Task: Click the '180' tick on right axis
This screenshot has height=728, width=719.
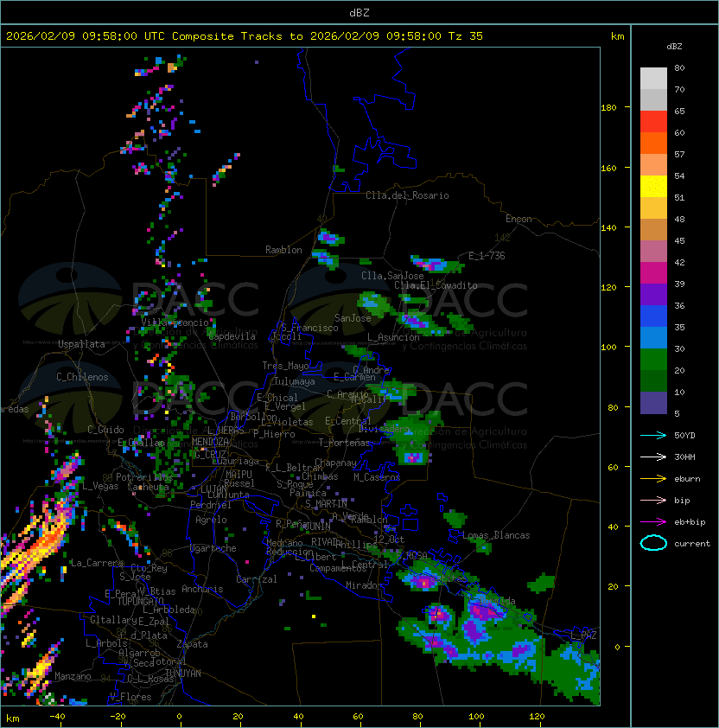Action: (x=608, y=108)
